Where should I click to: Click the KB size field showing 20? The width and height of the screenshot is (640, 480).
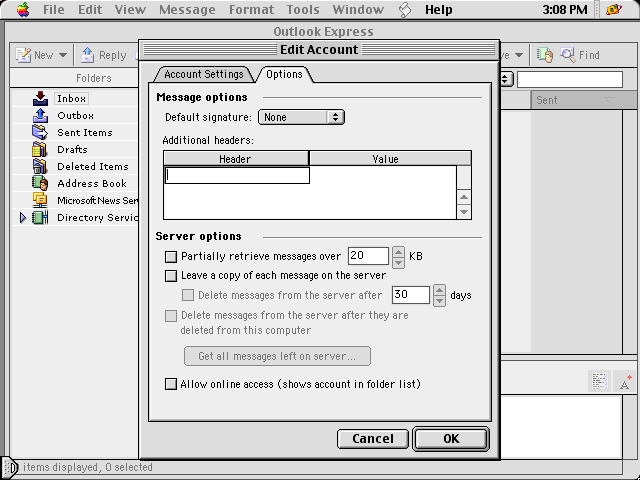coord(368,256)
